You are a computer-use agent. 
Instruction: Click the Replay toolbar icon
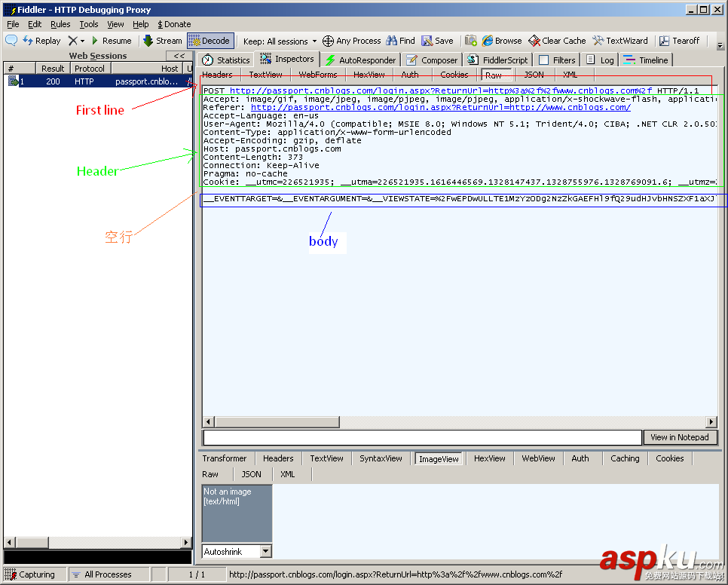(28, 41)
